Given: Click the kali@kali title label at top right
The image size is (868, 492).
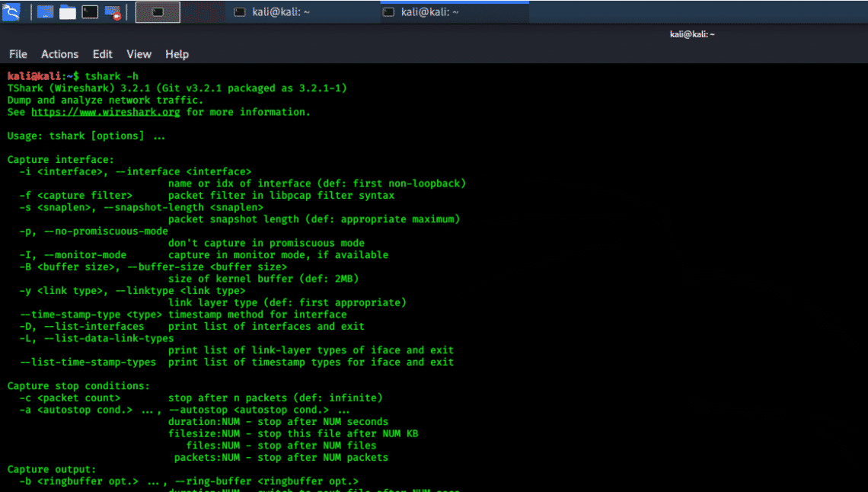Looking at the screenshot, I should pyautogui.click(x=692, y=34).
